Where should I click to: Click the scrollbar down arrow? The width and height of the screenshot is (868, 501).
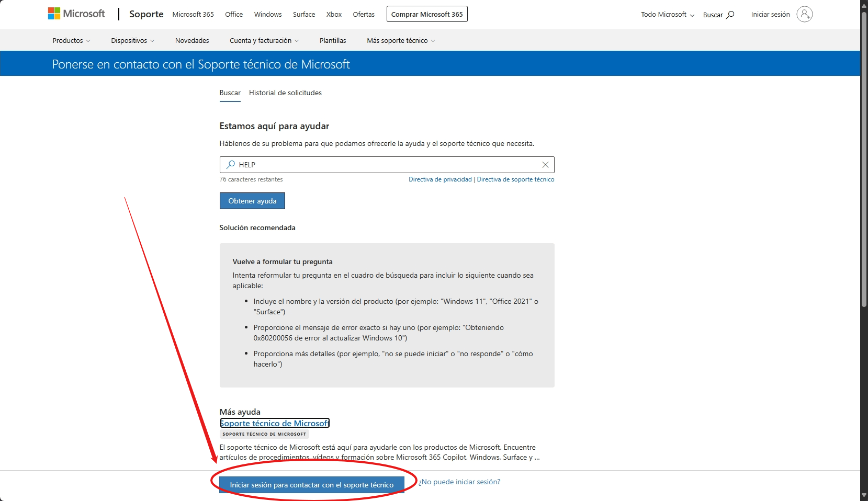(864, 496)
